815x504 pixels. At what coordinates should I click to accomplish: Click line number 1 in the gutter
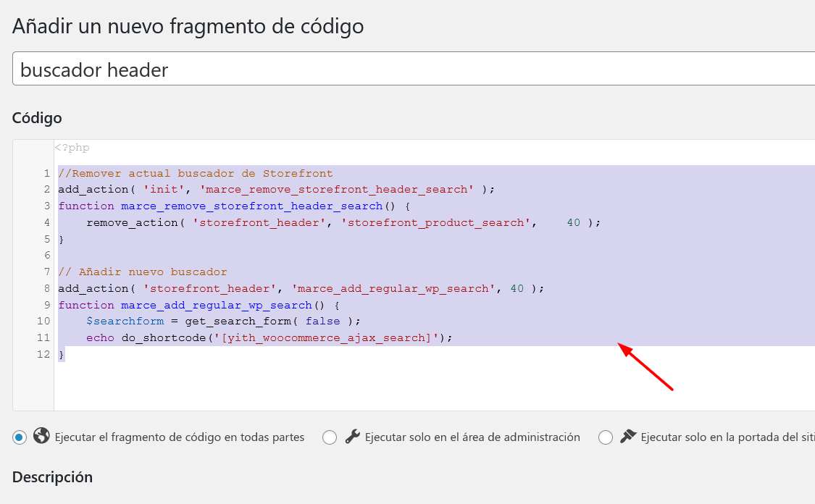[47, 173]
